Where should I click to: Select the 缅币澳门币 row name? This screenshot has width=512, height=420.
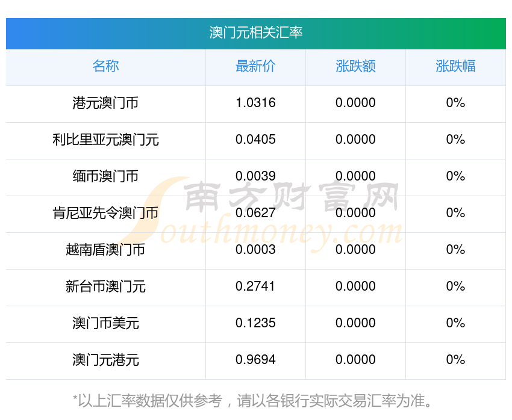(x=105, y=176)
